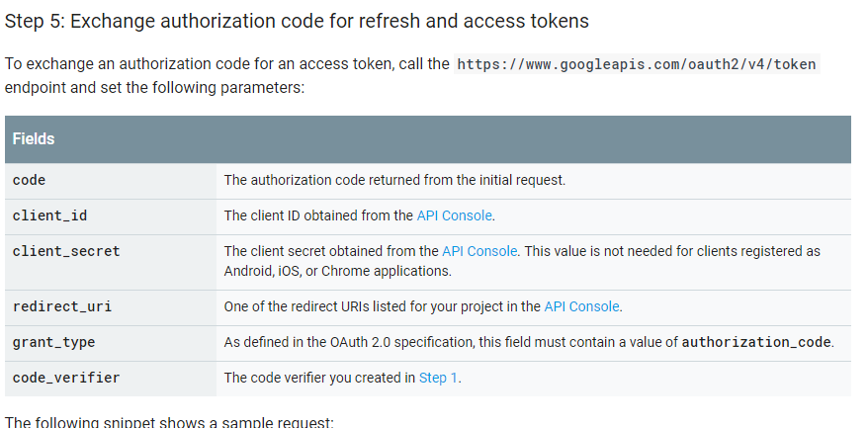Click 'The code verifier you created' text
Screen dimensions: 868x428
(x=318, y=378)
